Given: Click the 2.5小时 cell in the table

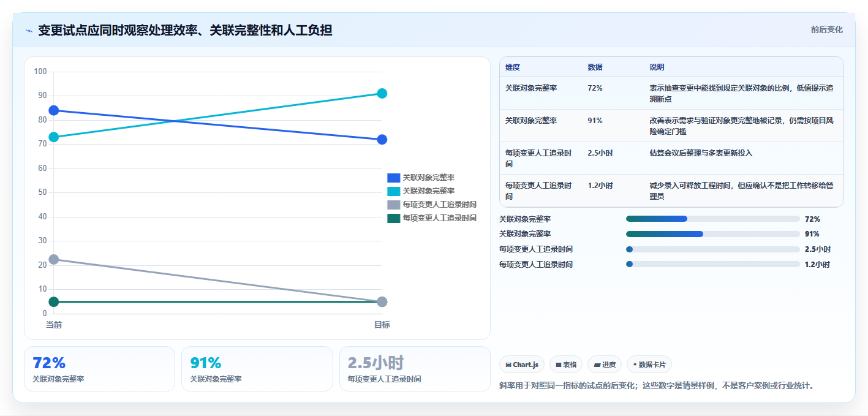Looking at the screenshot, I should 600,153.
